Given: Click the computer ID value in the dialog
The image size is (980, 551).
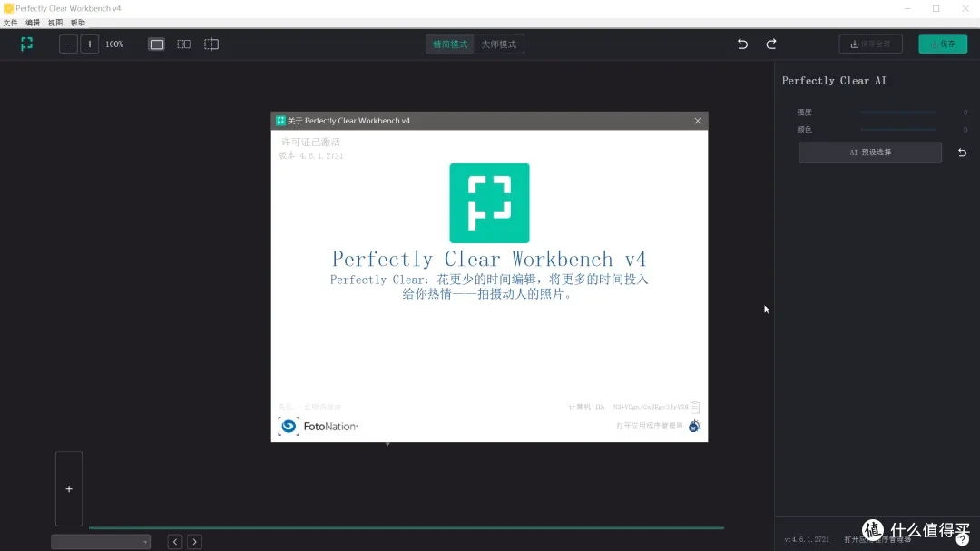Looking at the screenshot, I should 650,408.
